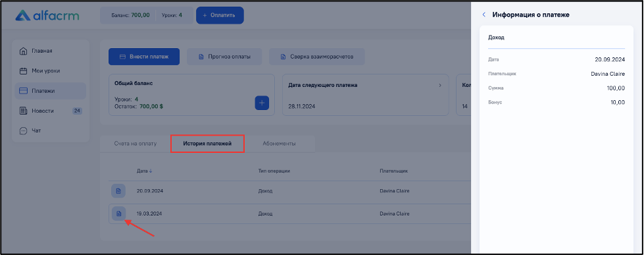The image size is (644, 255).
Task: Click Доход in the 19.03.2024 row
Action: pos(265,214)
